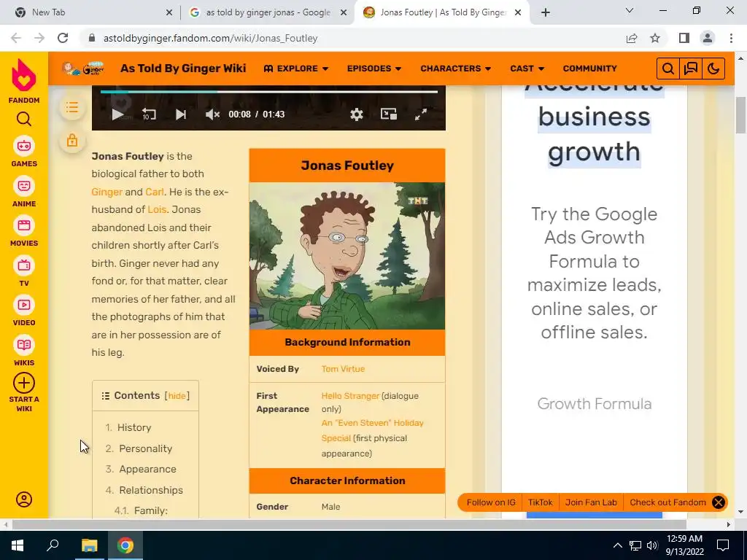Click the As Told By Ginger Wiki title
Viewport: 747px width, 560px height.
pyautogui.click(x=183, y=69)
